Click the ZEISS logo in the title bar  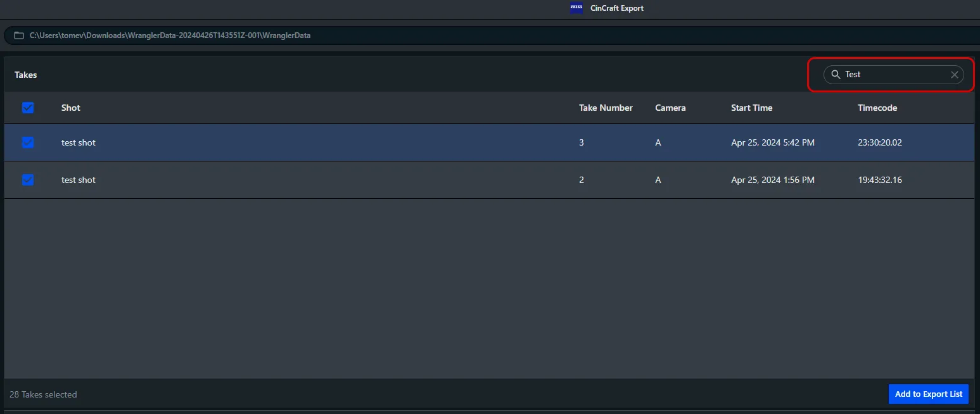point(576,8)
